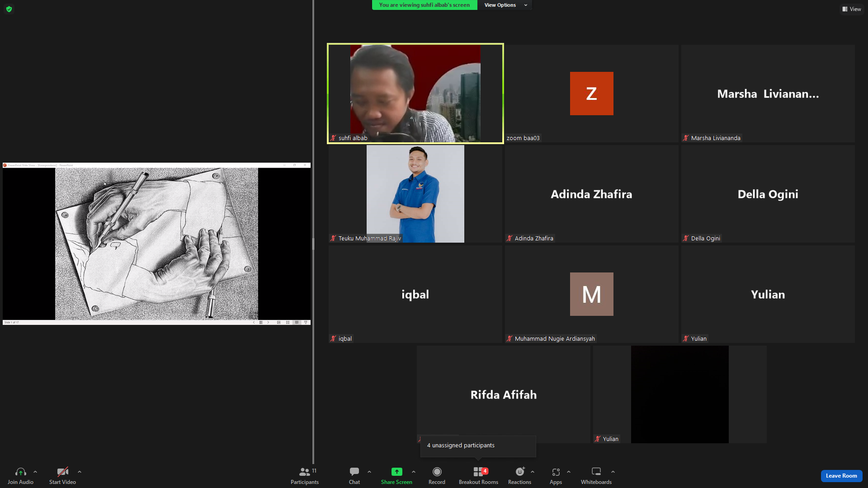Screen dimensions: 868x488
Task: Select the zoom baa03 participant tile
Action: (592, 94)
